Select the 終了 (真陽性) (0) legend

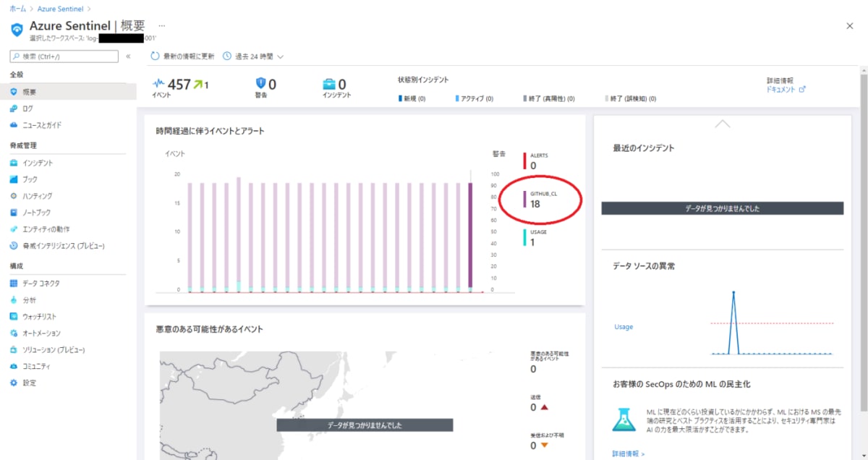[549, 98]
